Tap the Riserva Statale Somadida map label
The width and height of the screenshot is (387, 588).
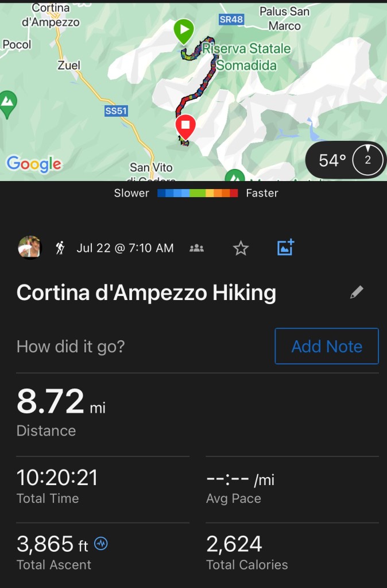(247, 57)
